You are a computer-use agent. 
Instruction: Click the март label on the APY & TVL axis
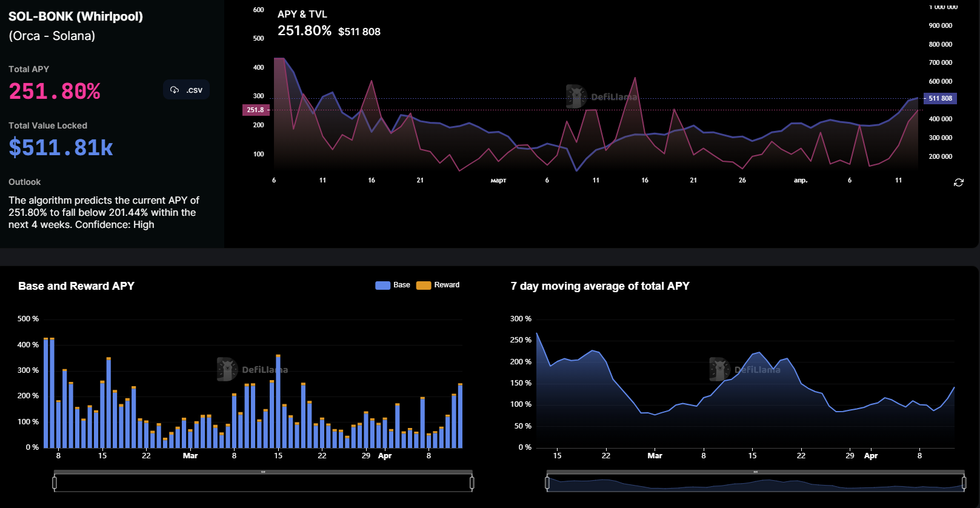pyautogui.click(x=498, y=180)
